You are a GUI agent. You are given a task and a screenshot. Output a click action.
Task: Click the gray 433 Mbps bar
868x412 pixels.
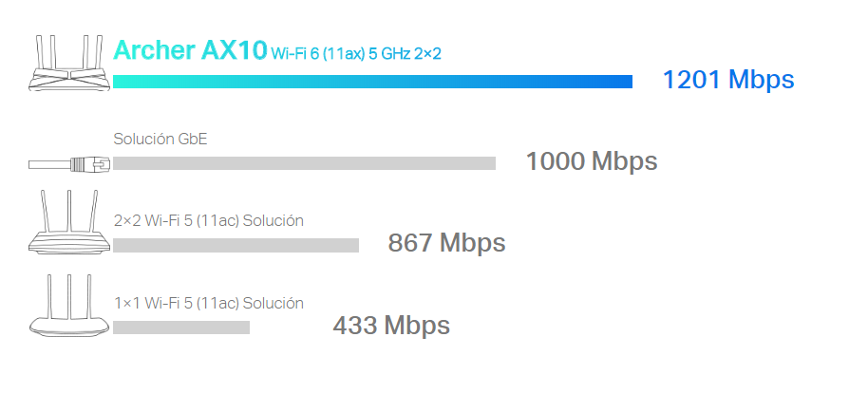coord(181,328)
